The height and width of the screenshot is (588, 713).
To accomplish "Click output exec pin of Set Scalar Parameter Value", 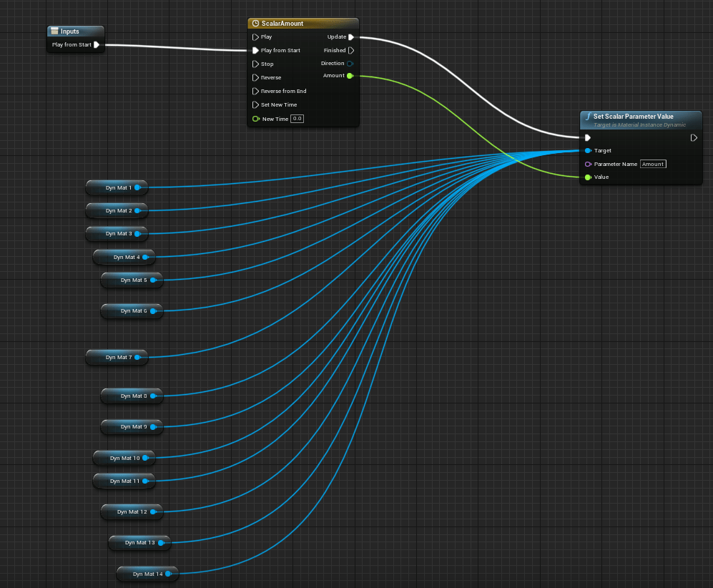I will 694,137.
